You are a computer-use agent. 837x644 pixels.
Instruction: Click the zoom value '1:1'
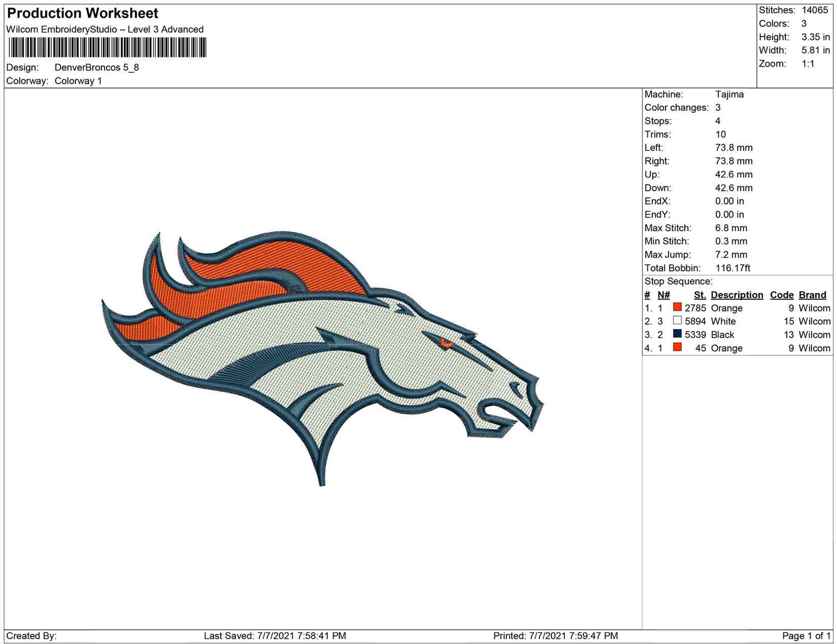808,64
